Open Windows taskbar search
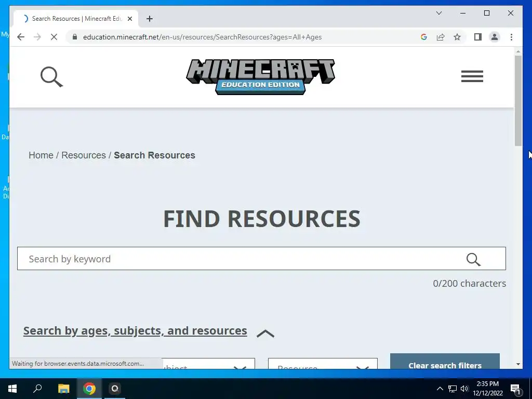This screenshot has width=532, height=399. pos(37,389)
